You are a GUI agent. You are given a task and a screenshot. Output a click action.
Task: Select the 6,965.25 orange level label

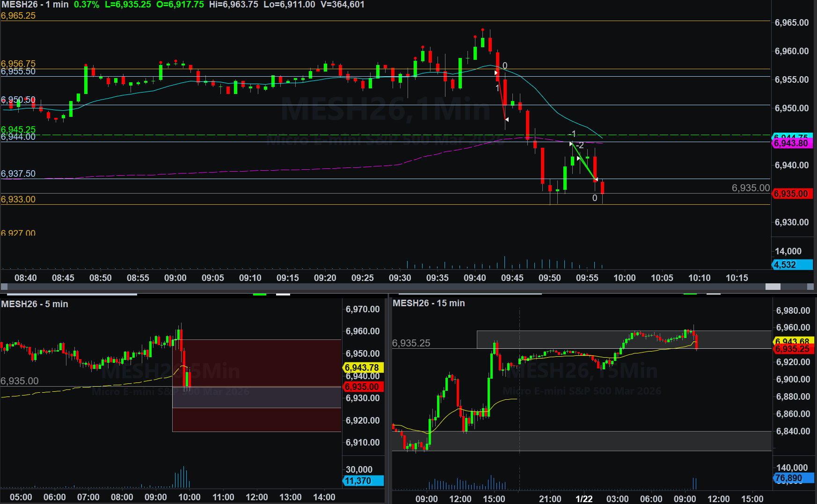click(18, 15)
